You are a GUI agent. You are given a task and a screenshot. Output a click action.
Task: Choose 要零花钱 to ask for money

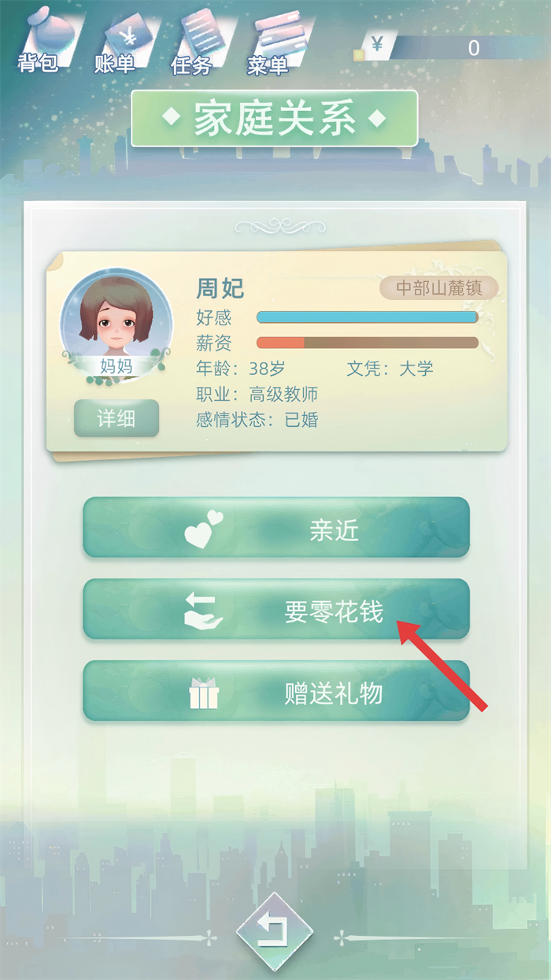click(x=276, y=610)
